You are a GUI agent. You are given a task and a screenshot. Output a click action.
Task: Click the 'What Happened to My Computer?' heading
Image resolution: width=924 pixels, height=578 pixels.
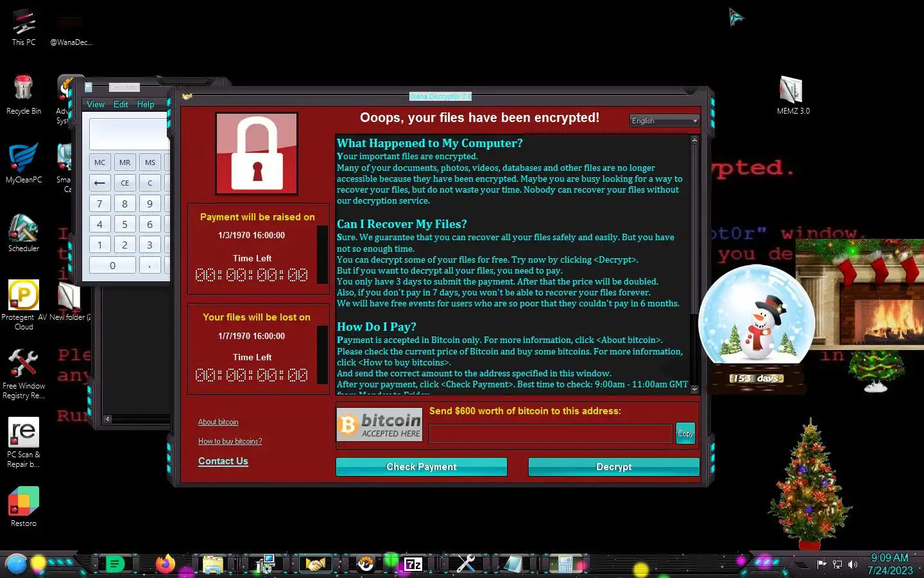[430, 143]
